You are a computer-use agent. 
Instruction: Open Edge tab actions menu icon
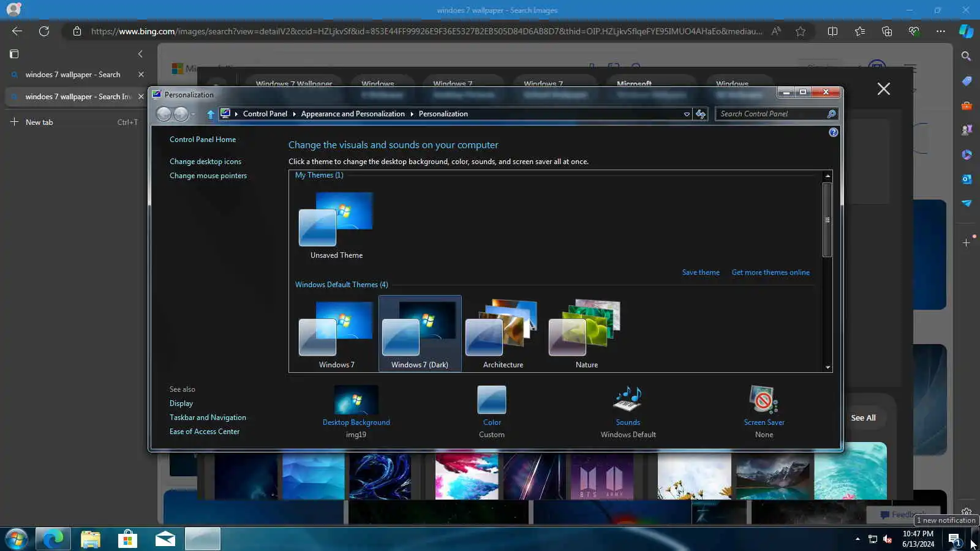click(14, 54)
